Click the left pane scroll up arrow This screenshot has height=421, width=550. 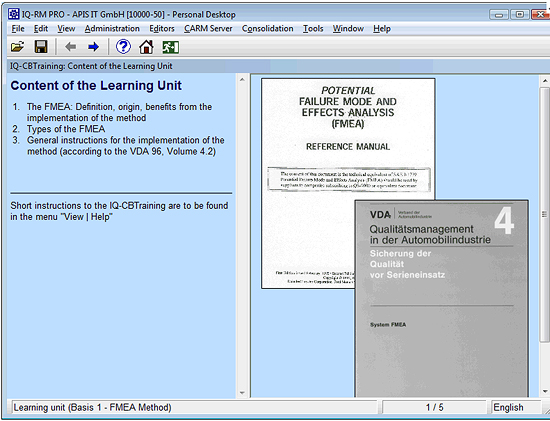[x=242, y=80]
